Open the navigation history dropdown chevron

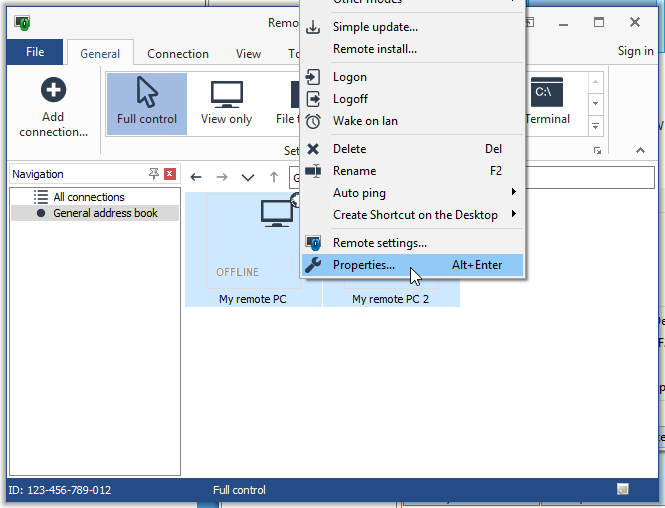(248, 178)
